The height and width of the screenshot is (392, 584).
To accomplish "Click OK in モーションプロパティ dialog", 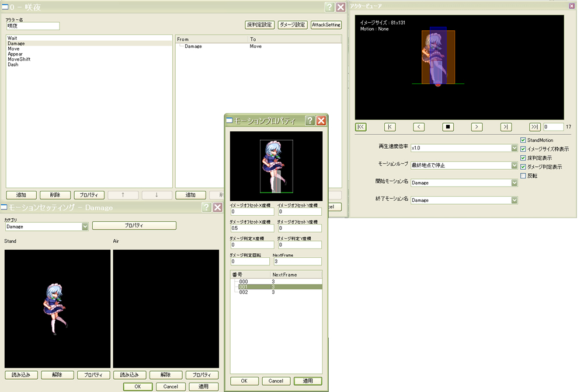I will (244, 381).
